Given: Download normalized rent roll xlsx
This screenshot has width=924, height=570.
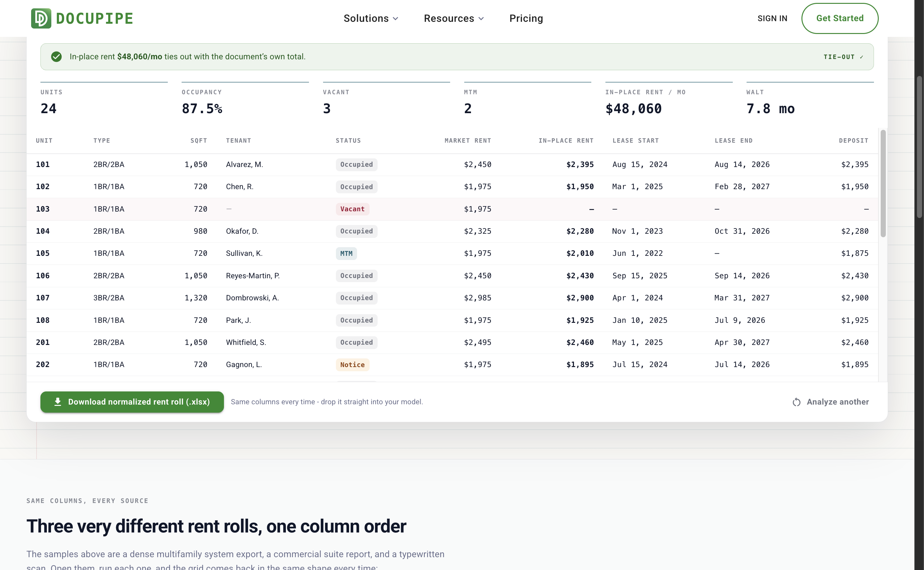Looking at the screenshot, I should [132, 402].
